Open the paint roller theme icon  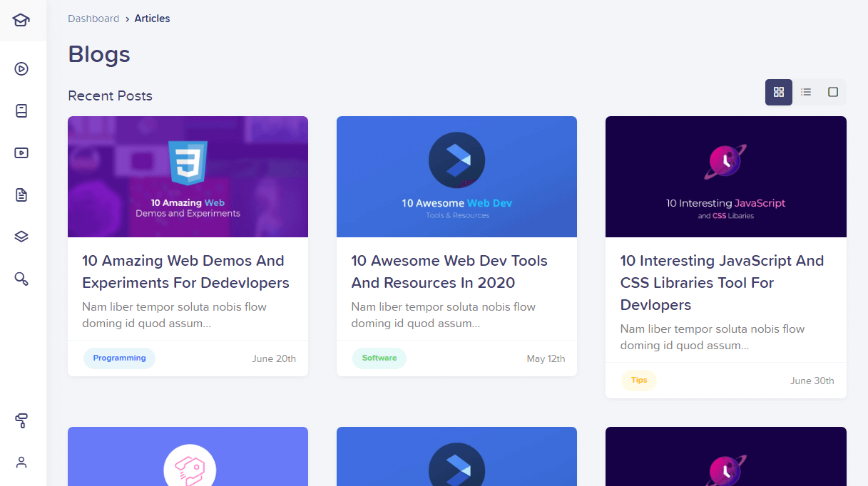(21, 421)
